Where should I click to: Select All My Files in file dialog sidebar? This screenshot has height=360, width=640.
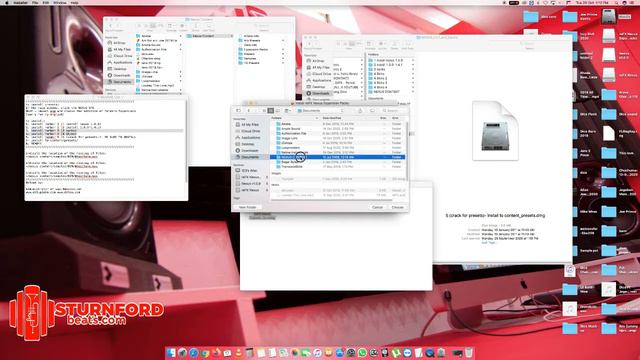(x=250, y=124)
